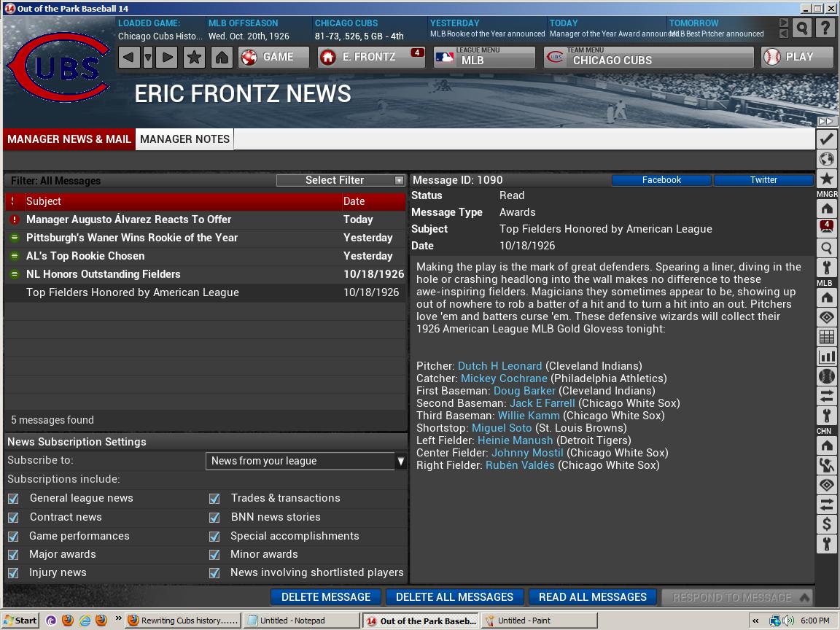Click the transactions arrows icon under MLB section
This screenshot has height=630, width=840.
(x=827, y=396)
